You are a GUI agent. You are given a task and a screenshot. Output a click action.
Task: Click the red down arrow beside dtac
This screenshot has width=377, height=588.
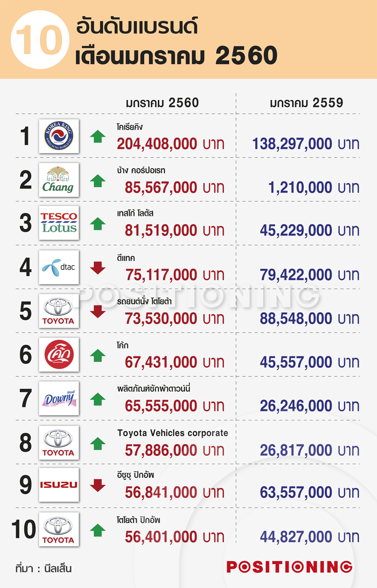pyautogui.click(x=98, y=268)
